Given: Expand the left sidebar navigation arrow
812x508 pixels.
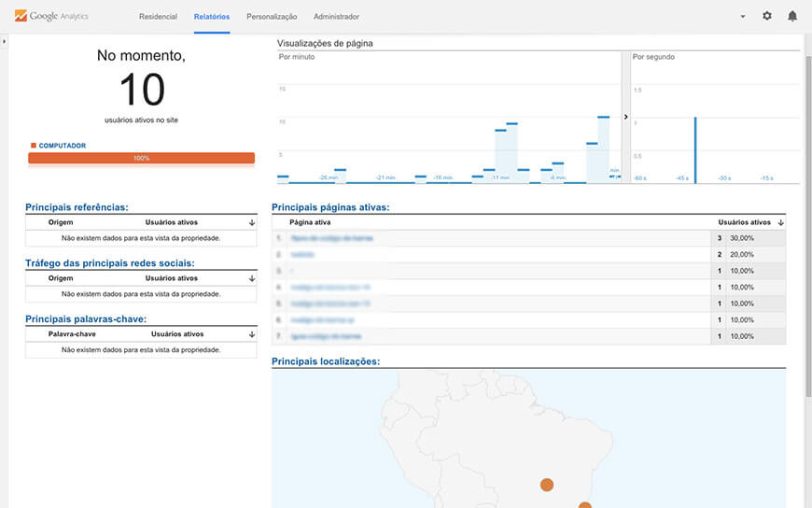Looking at the screenshot, I should (x=4, y=42).
